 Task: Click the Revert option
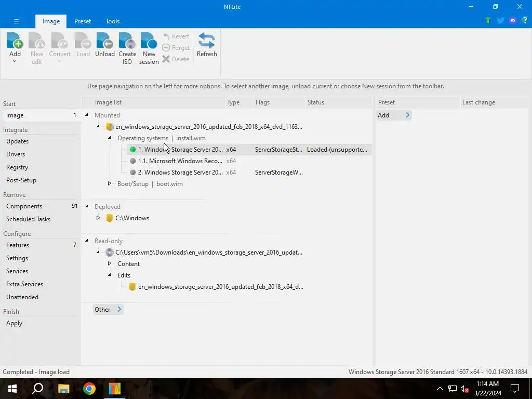coord(176,36)
